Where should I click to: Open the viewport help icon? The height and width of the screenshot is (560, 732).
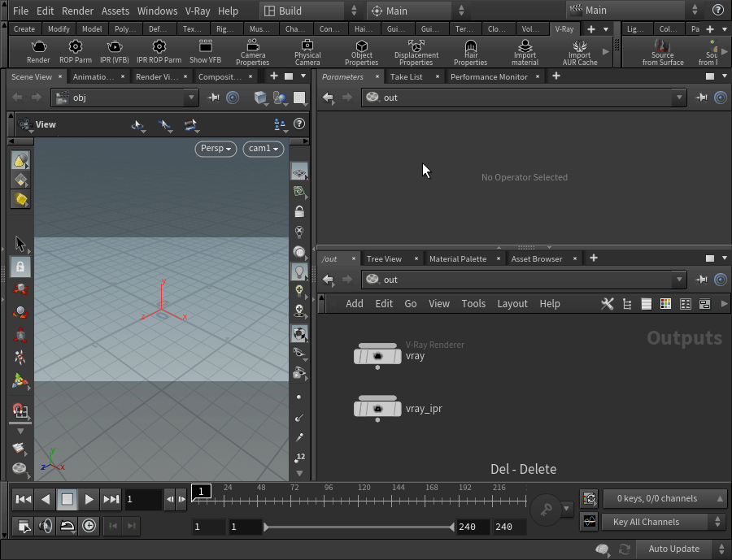coord(299,124)
